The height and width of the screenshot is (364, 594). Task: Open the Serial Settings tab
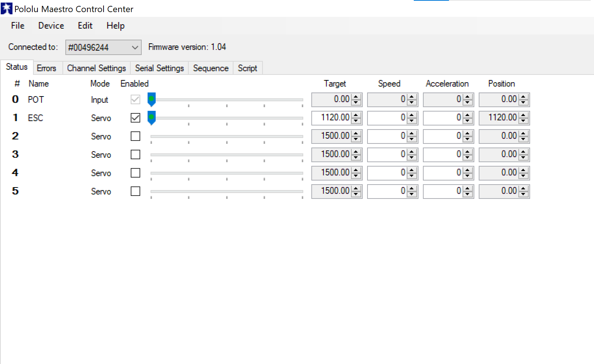pos(159,68)
